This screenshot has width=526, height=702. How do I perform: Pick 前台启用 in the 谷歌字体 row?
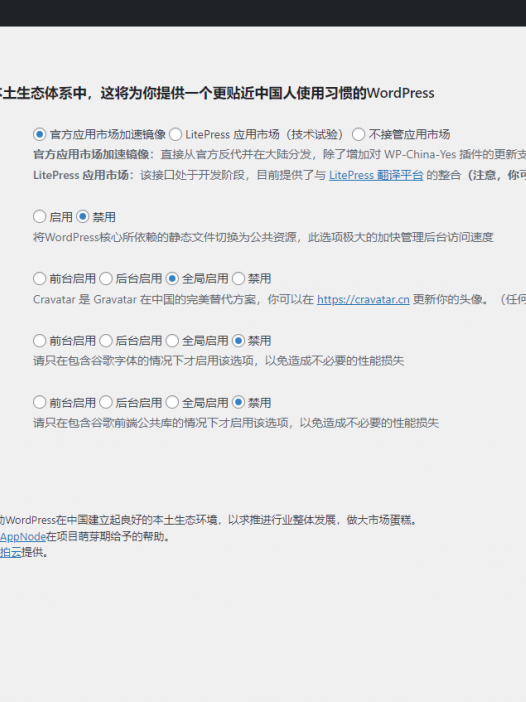pyautogui.click(x=39, y=341)
